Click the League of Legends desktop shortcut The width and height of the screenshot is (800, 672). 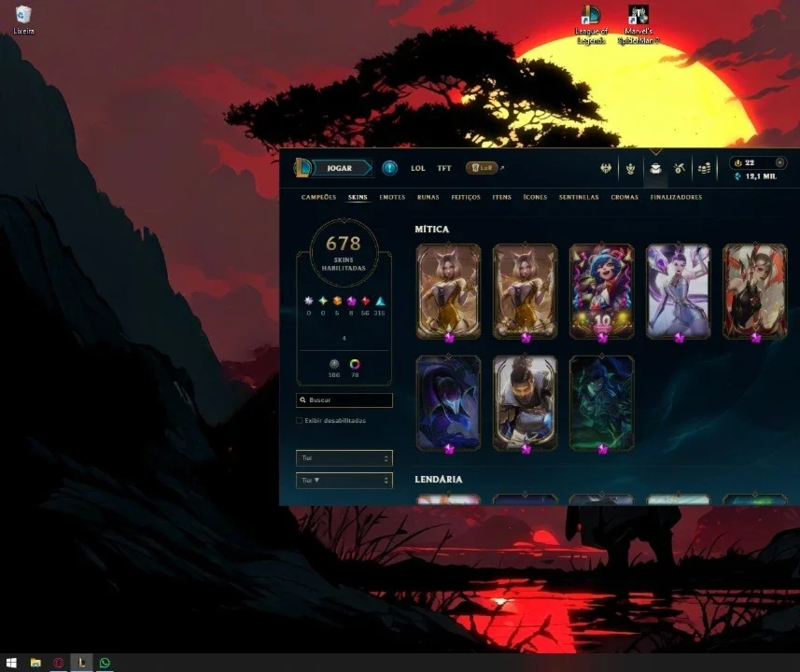coord(591,24)
